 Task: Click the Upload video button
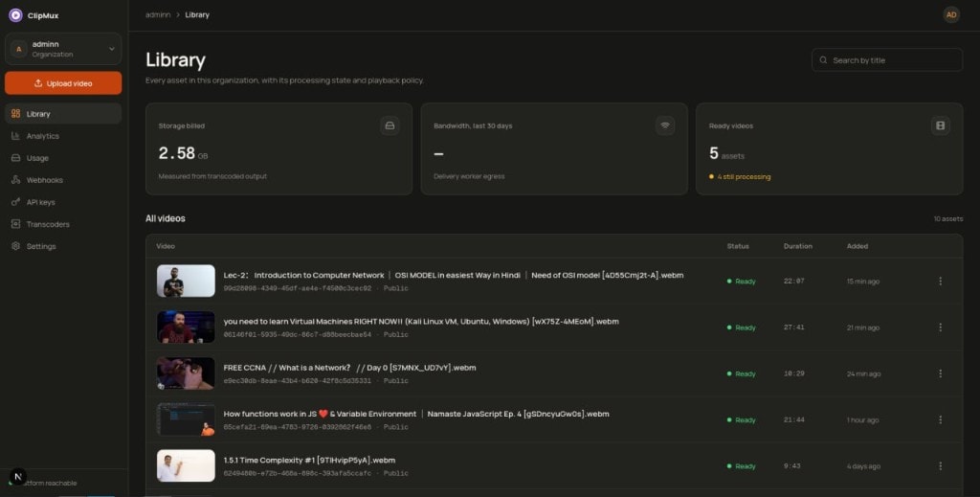coord(63,83)
